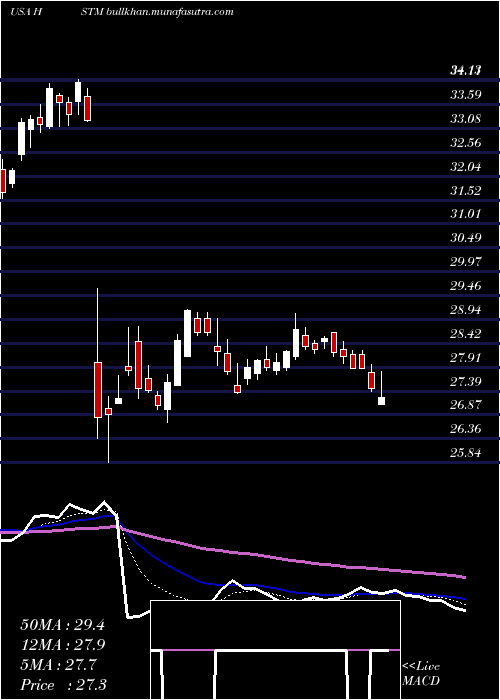Click the 33.08 price label

[x=466, y=118]
